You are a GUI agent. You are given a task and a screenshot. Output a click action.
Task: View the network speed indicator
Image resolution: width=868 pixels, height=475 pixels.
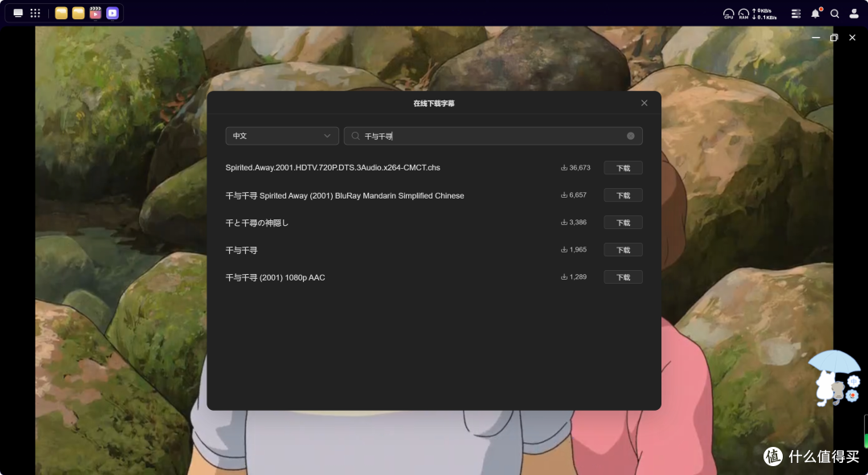click(764, 14)
